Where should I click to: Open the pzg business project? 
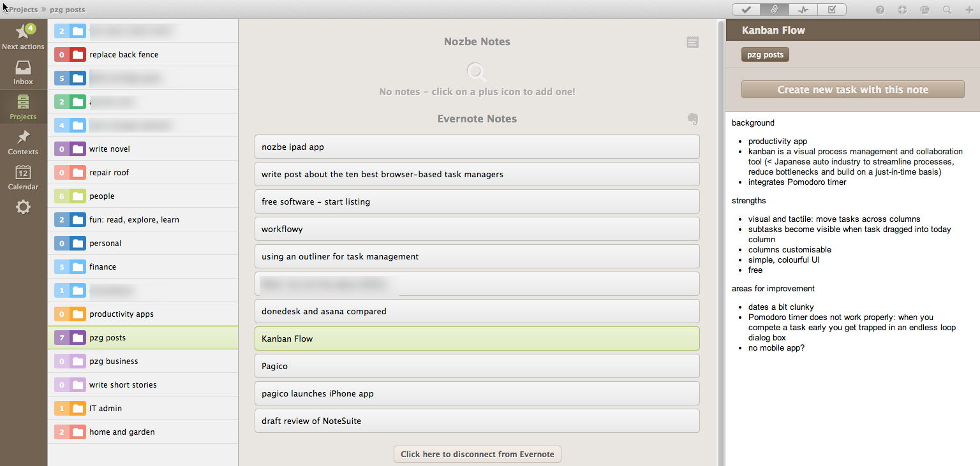[x=143, y=361]
